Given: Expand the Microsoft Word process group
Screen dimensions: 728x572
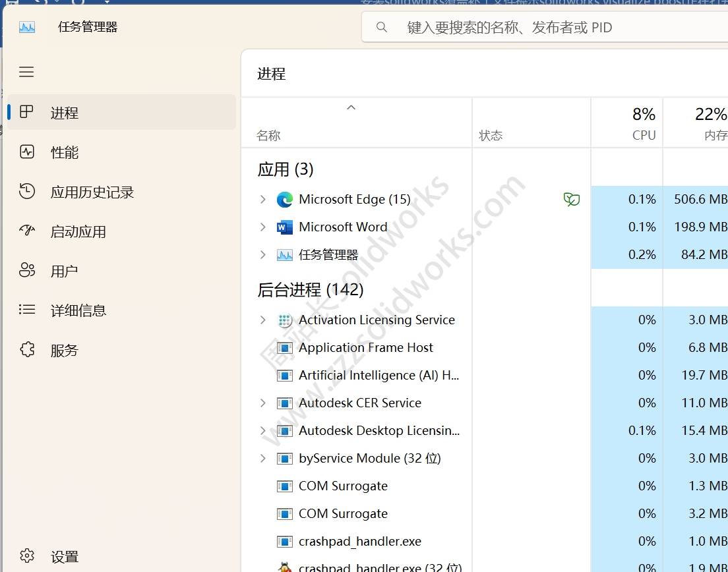Looking at the screenshot, I should 262,227.
